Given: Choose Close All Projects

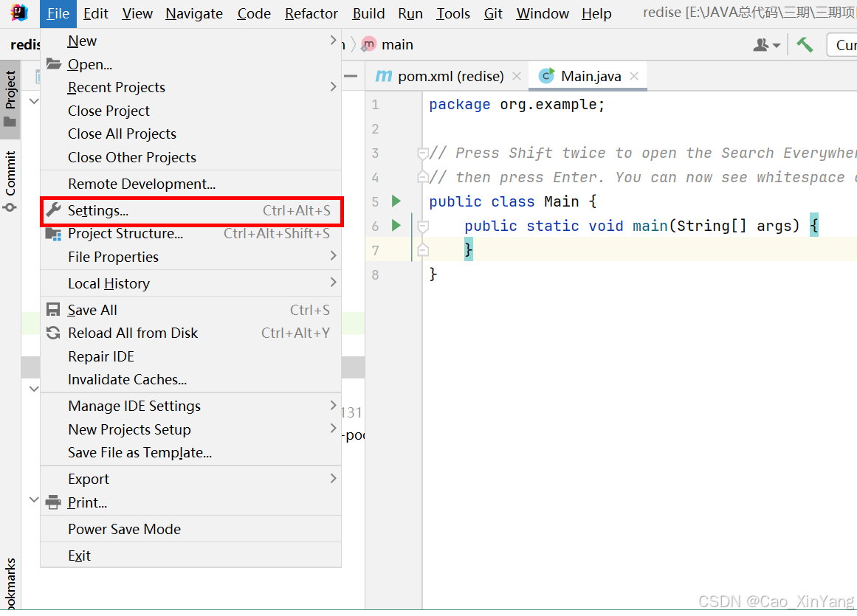Looking at the screenshot, I should (190, 134).
